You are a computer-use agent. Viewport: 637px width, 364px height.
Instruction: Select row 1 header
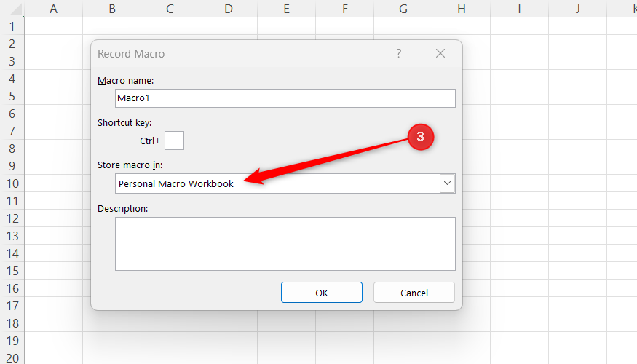click(x=12, y=26)
